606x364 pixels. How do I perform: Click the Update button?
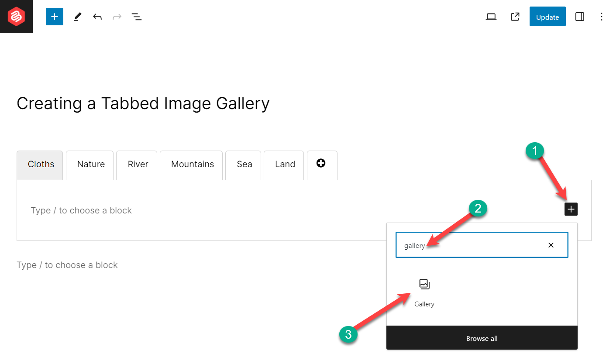coord(547,16)
